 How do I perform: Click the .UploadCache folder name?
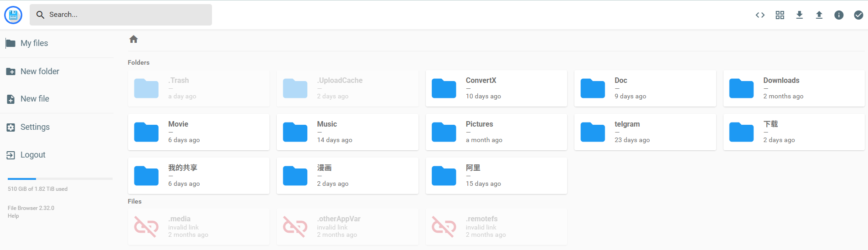click(340, 80)
